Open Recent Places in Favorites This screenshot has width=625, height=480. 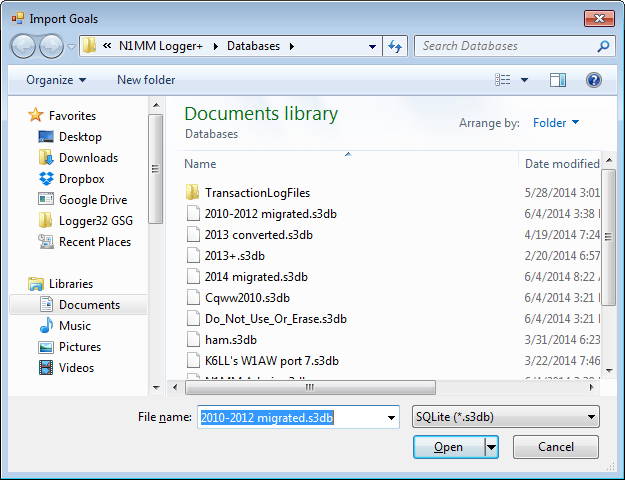pyautogui.click(x=95, y=242)
